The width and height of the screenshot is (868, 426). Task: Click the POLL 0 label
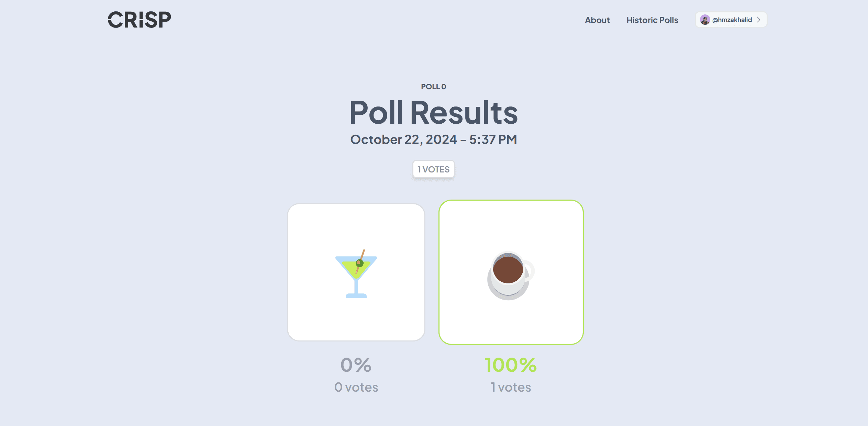point(433,87)
